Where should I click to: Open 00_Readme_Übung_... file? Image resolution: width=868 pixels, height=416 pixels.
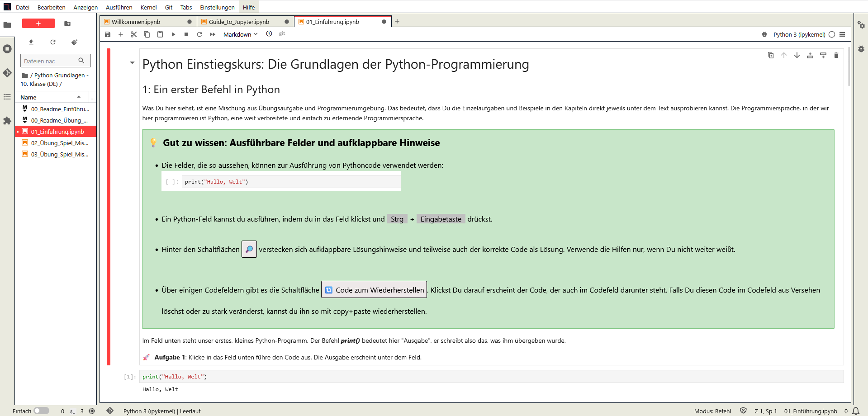pos(56,120)
